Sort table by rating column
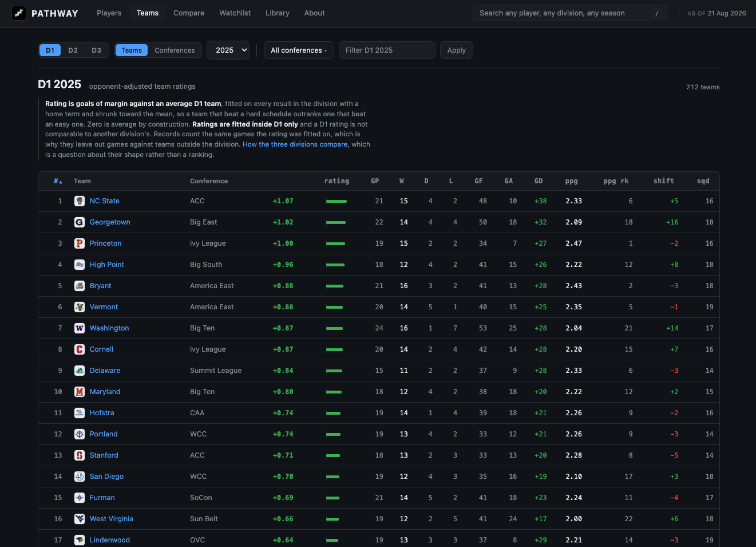 tap(337, 181)
